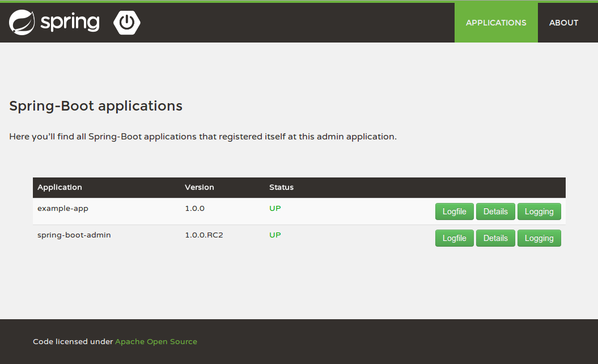
Task: Click the Application column header
Action: point(60,187)
